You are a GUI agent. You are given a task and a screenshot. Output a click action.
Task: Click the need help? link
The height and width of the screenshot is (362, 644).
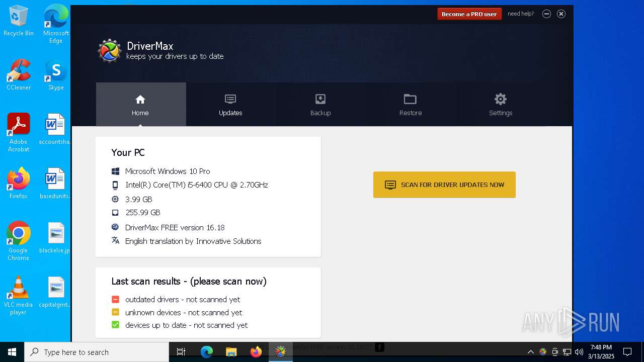(521, 14)
